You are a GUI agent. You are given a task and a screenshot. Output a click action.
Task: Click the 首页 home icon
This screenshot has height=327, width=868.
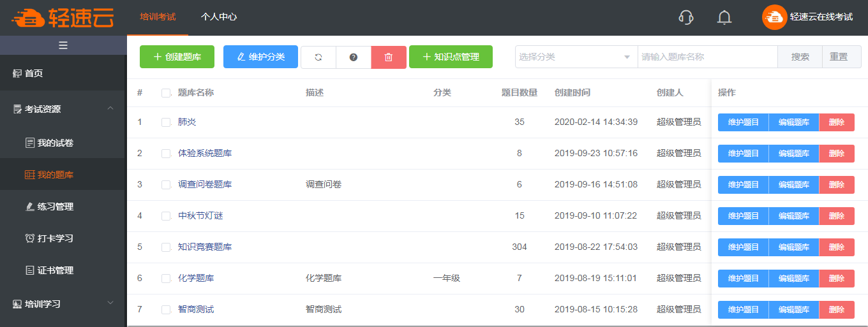point(17,73)
